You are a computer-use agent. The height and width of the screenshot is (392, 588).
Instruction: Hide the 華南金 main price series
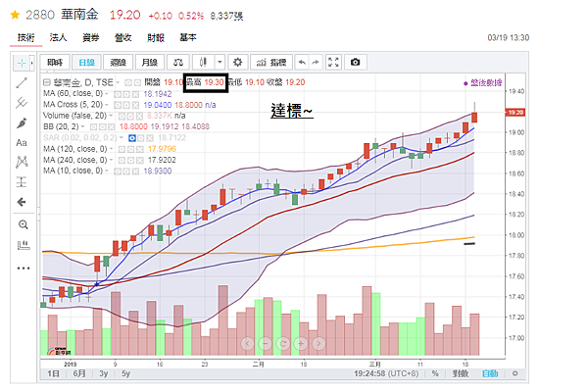(x=128, y=82)
